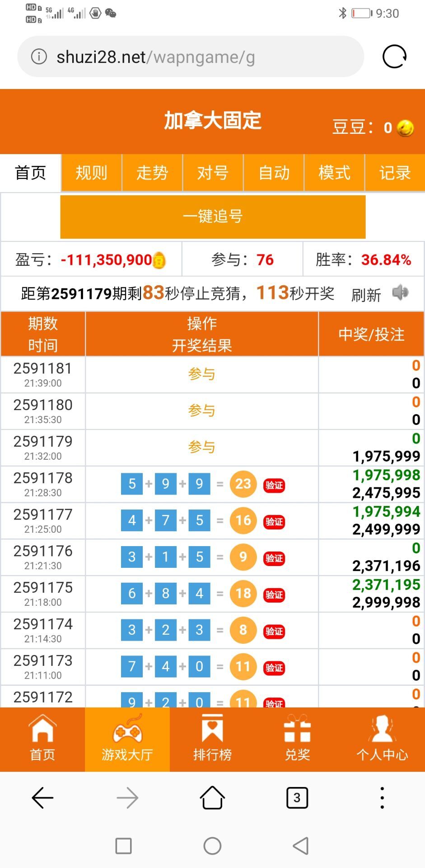Tap the first digit box 7 in period 2591173
Viewport: 425px width, 868px height.
tap(132, 667)
